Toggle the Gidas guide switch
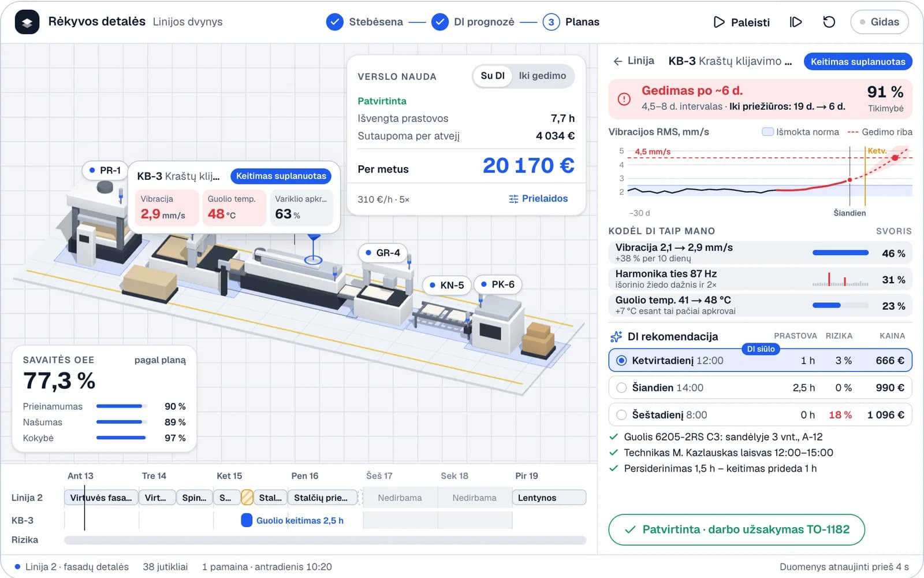The width and height of the screenshot is (924, 578). [x=880, y=22]
